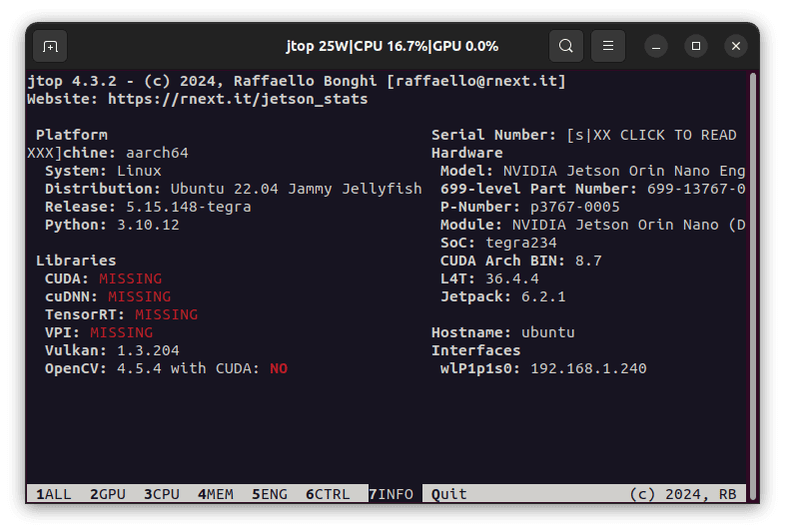
Task: Maximize the jtop terminal window
Action: click(x=696, y=46)
